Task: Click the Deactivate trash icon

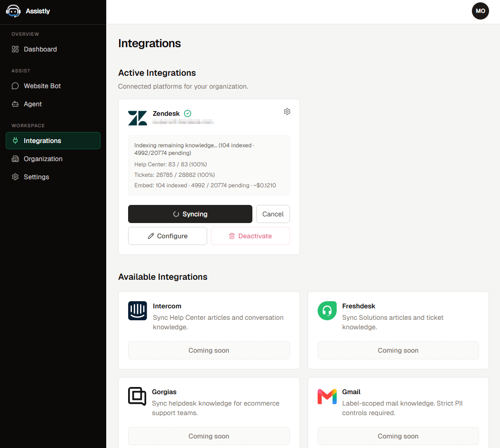Action: pyautogui.click(x=232, y=236)
